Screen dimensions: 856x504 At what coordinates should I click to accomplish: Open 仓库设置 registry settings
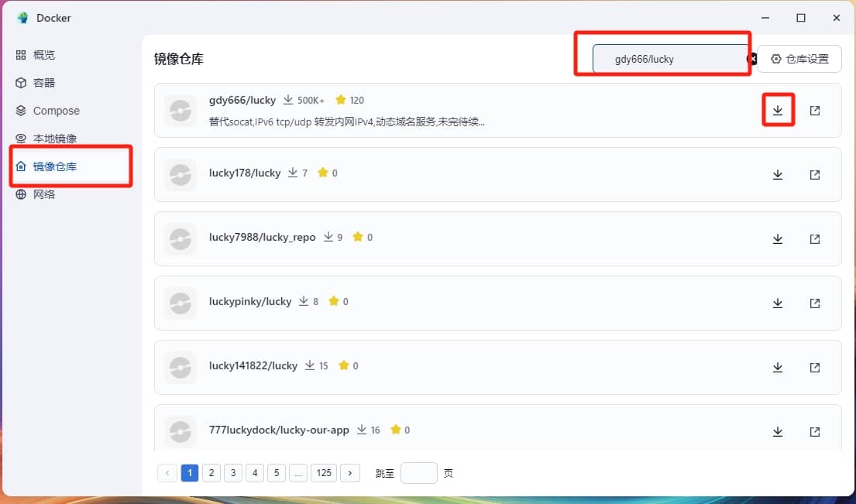(x=799, y=59)
